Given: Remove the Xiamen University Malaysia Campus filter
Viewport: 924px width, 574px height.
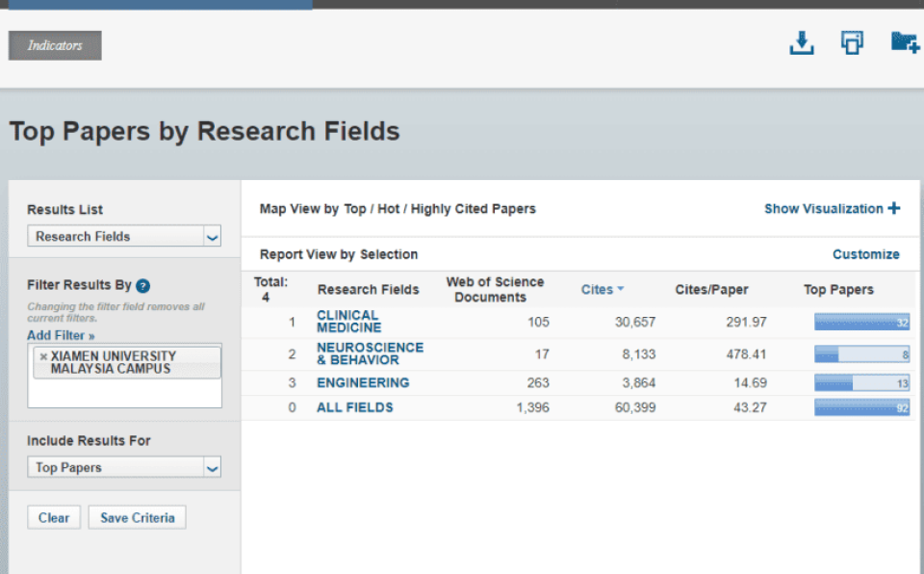Looking at the screenshot, I should pos(43,356).
